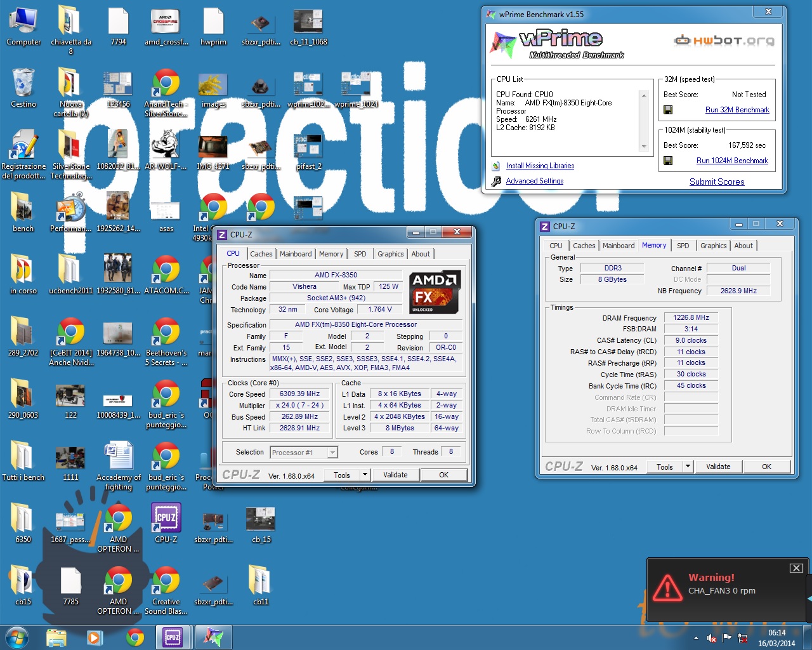Open the cb_15 desktop icon

(261, 524)
